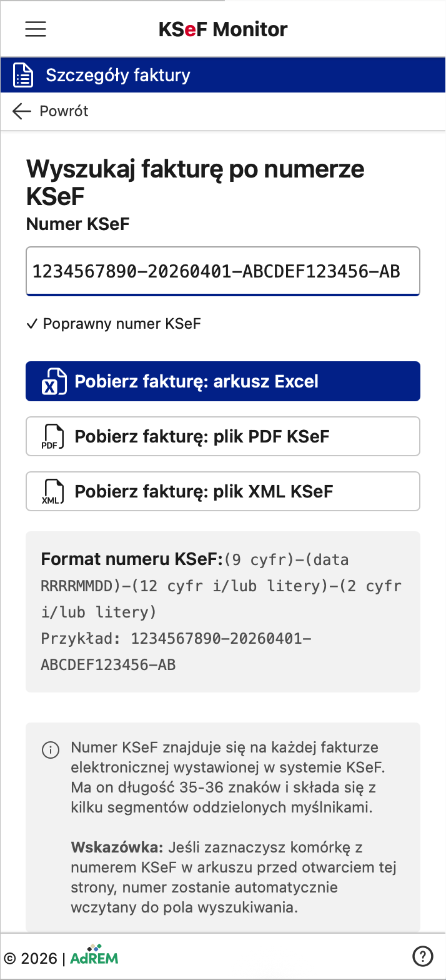
Task: Open help via the question mark icon
Action: (x=424, y=956)
